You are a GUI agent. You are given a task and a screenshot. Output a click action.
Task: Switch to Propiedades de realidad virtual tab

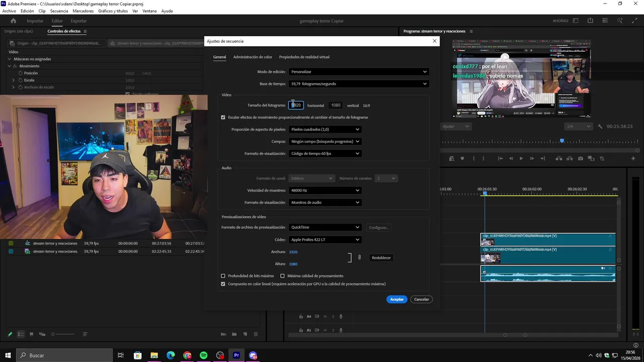[x=304, y=57]
